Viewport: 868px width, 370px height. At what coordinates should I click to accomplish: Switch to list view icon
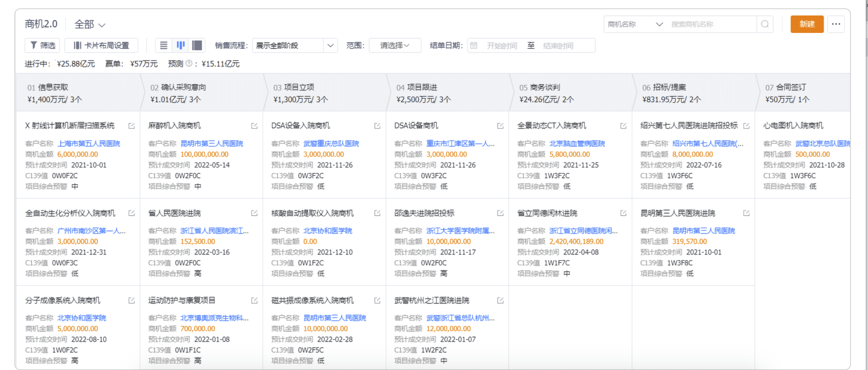tap(163, 45)
